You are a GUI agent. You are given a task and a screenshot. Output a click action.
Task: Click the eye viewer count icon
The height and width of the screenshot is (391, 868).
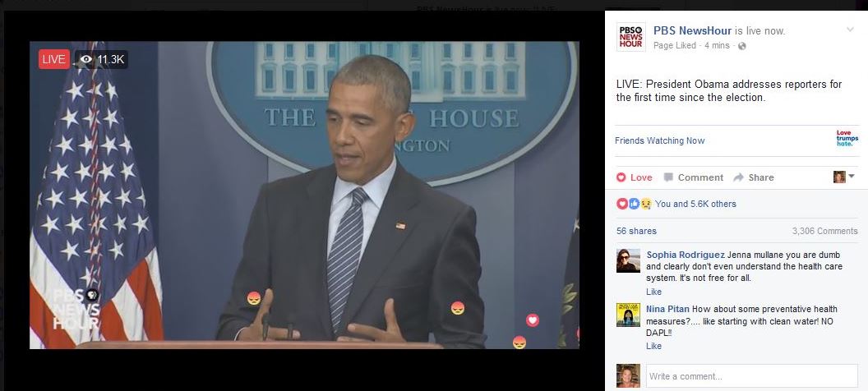click(x=85, y=59)
